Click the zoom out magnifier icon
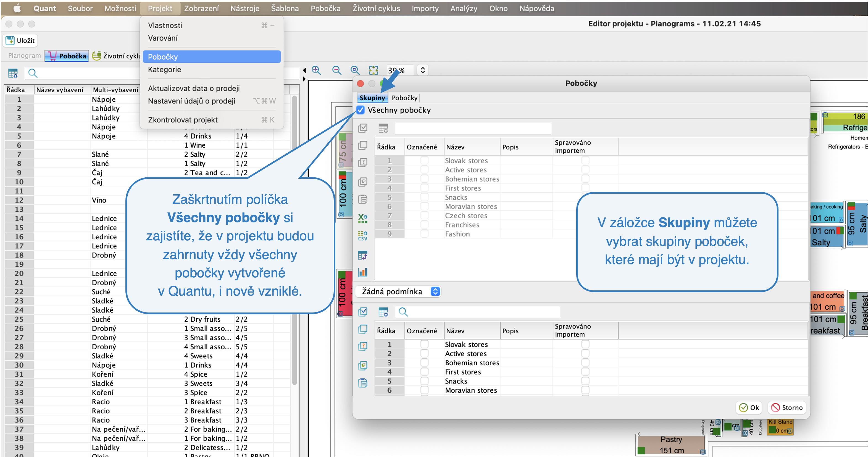This screenshot has width=868, height=457. point(336,70)
